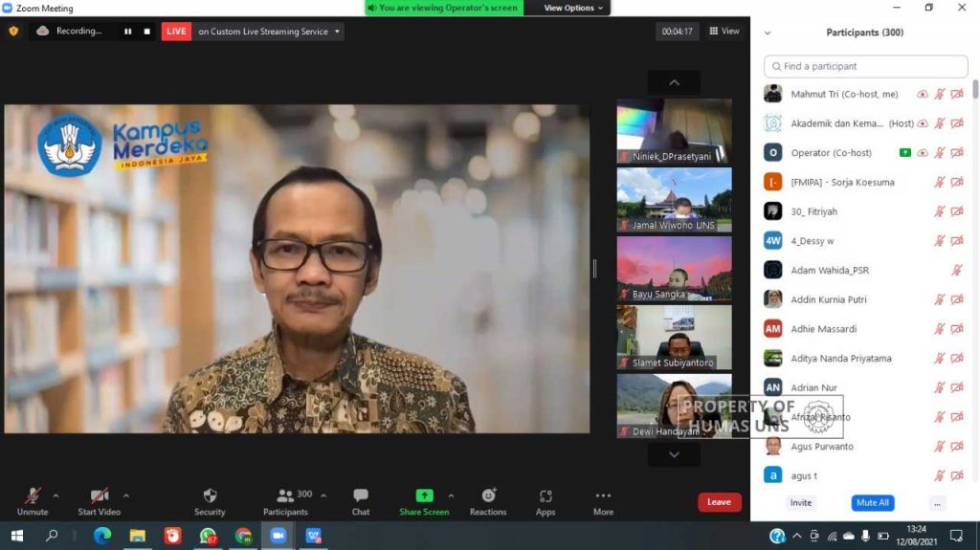980x550 pixels.
Task: Select the Bayu Sangka video thumbnail
Action: point(675,269)
